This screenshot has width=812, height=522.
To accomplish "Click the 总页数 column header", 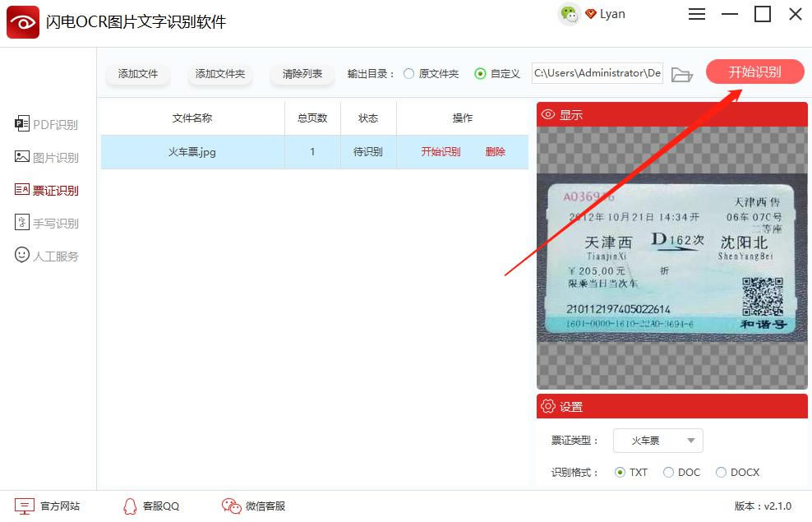I will click(x=312, y=118).
